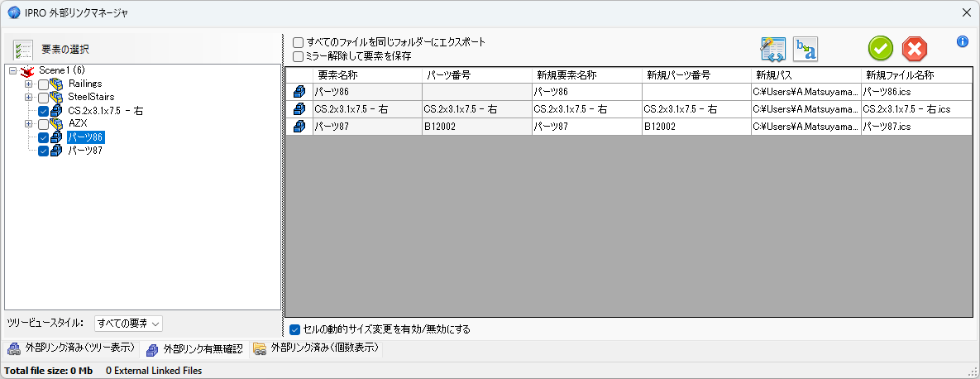
Task: Expand the AZX node
Action: (x=28, y=124)
